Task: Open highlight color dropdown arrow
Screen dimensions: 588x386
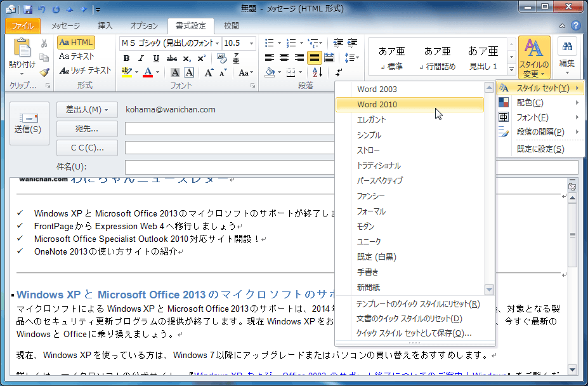Action: [136, 72]
